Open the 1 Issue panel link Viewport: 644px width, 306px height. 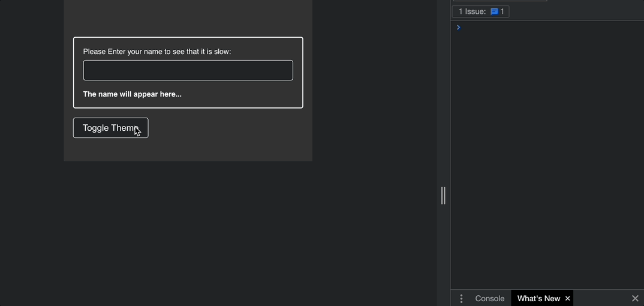pyautogui.click(x=472, y=11)
